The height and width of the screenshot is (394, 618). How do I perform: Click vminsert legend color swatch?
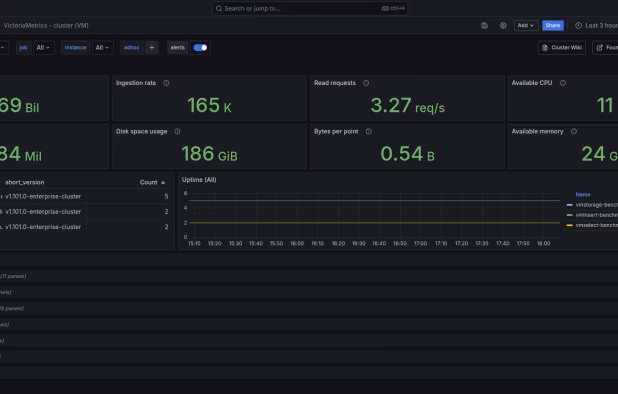click(x=569, y=215)
